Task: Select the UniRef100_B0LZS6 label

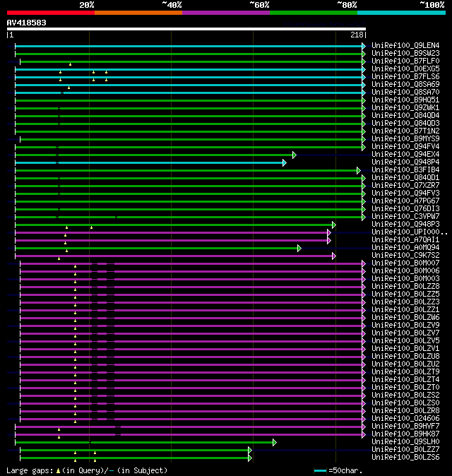Action: click(x=405, y=458)
